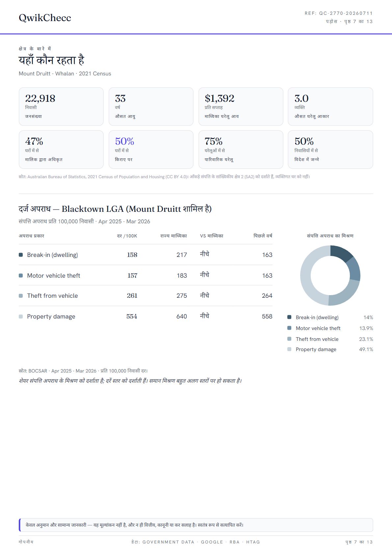Screen dimensions: 392x555
Task: Click the 'विदेश में जन्मे' label
Action: pyautogui.click(x=307, y=159)
